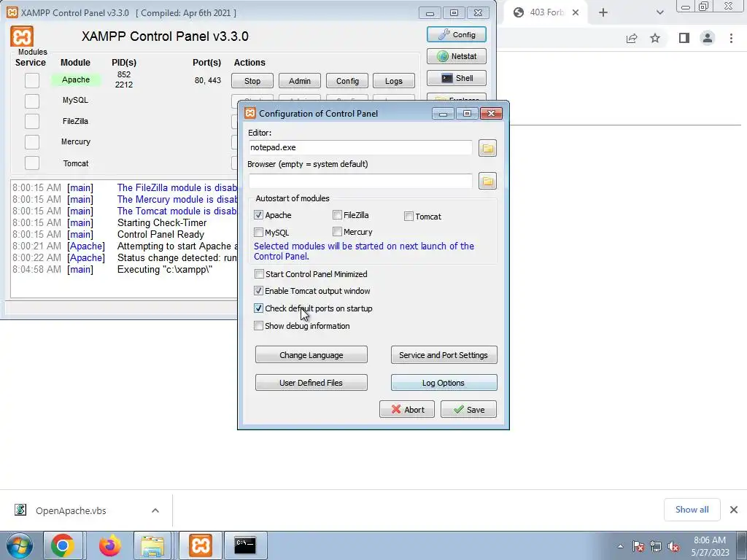
Task: Open Apache Logs
Action: click(394, 81)
